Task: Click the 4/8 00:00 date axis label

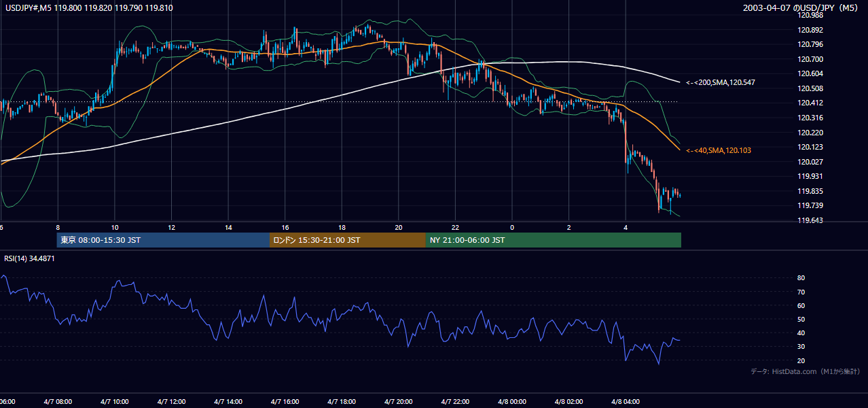Action: coord(512,402)
